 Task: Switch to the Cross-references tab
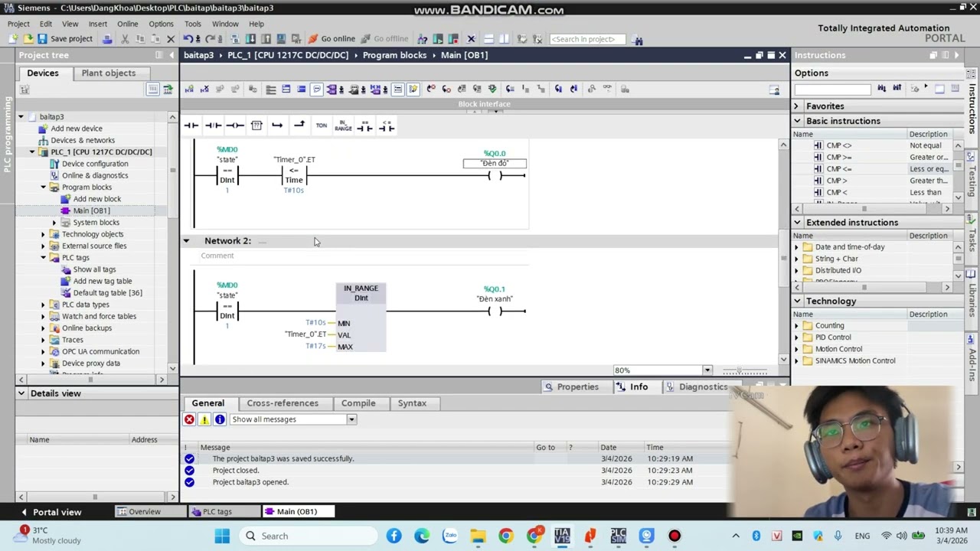click(283, 403)
